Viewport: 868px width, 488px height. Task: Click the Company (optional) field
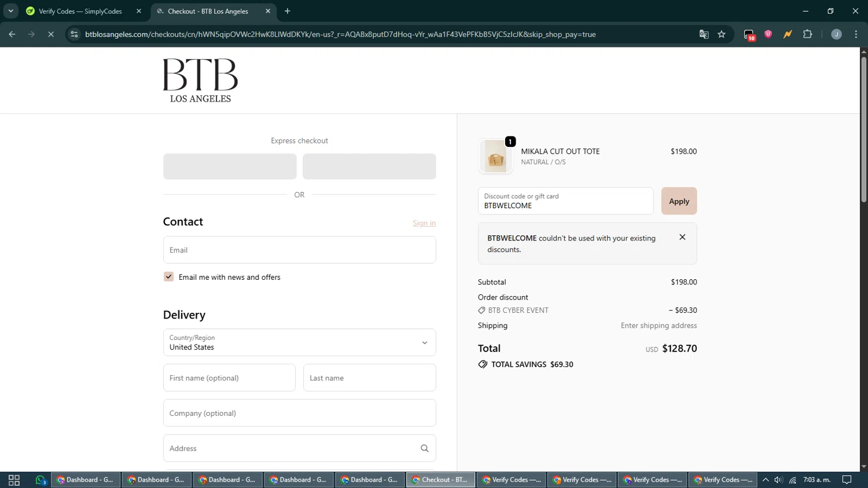point(299,413)
